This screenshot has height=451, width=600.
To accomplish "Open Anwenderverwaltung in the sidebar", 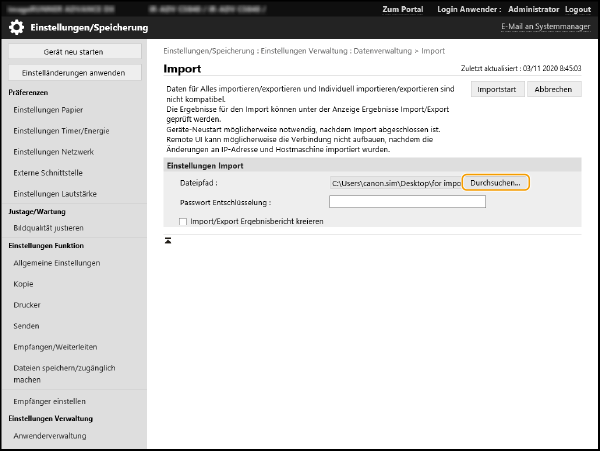I will 50,435.
